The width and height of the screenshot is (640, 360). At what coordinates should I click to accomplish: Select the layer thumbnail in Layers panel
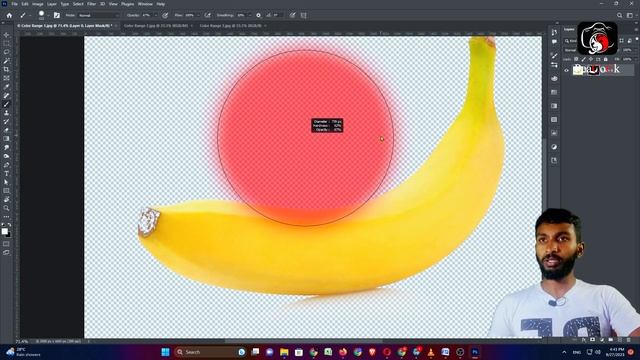point(578,70)
